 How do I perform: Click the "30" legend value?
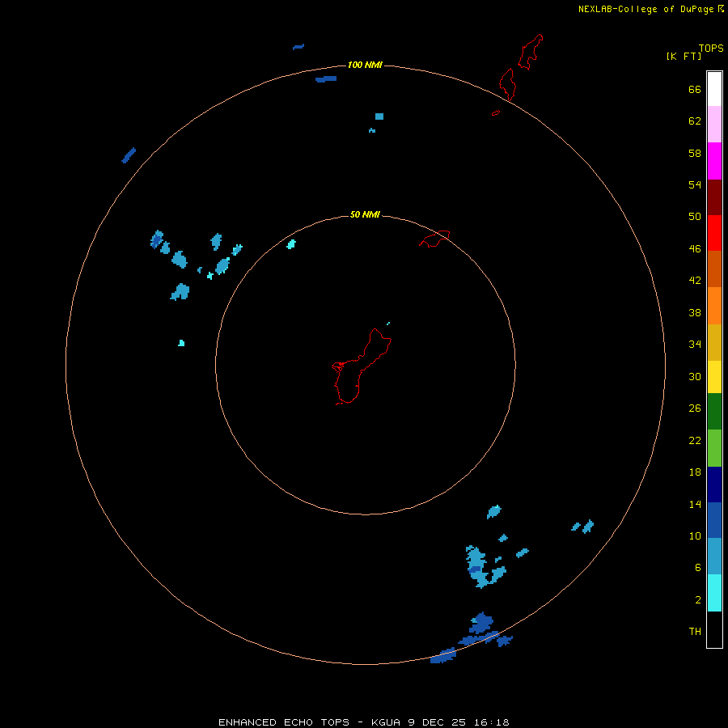click(x=695, y=376)
